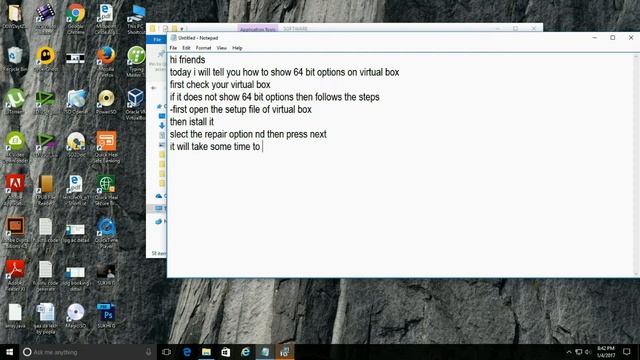
Task: Open the Mozilla Firefox desktop shortcut
Action: point(106,60)
